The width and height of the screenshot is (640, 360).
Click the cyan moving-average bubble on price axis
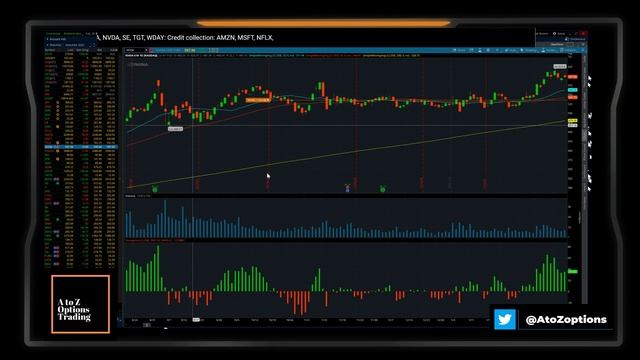point(573,90)
